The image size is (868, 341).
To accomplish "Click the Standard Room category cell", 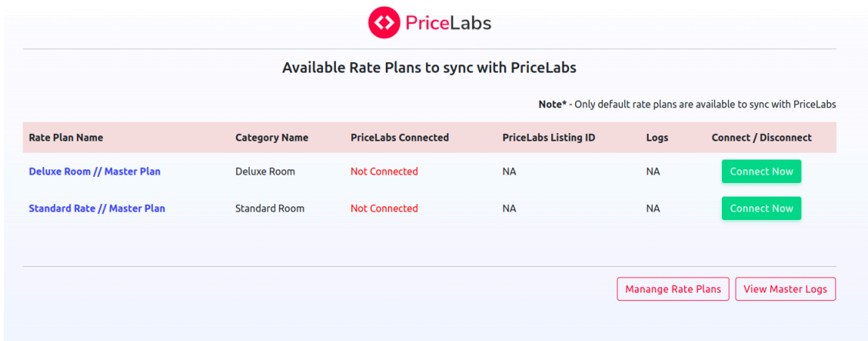I will (x=269, y=209).
